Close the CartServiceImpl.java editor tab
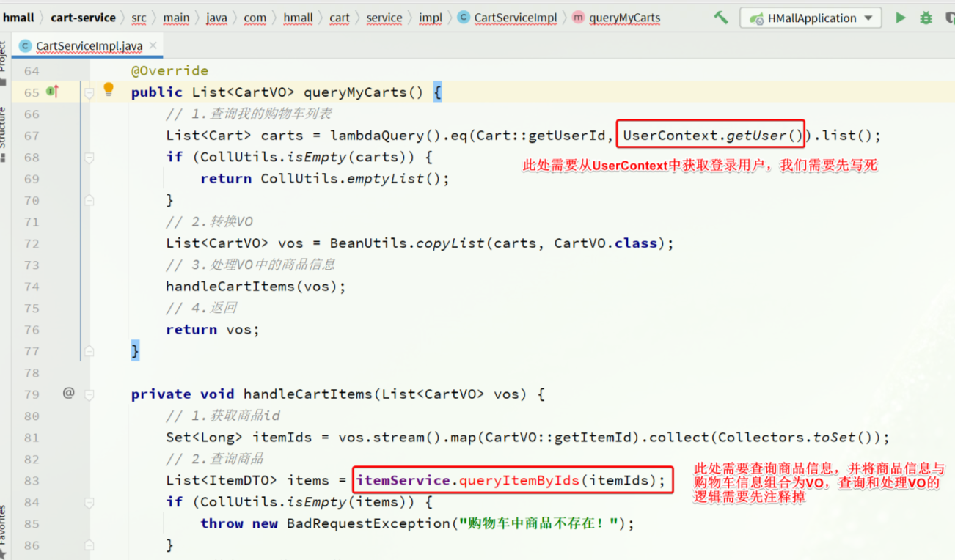Viewport: 955px width, 560px height. (153, 45)
